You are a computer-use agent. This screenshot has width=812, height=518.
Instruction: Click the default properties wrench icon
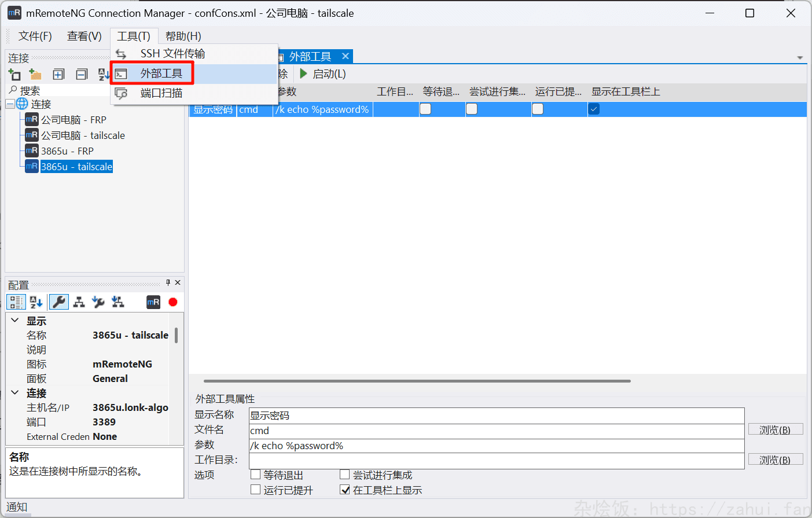click(x=98, y=302)
